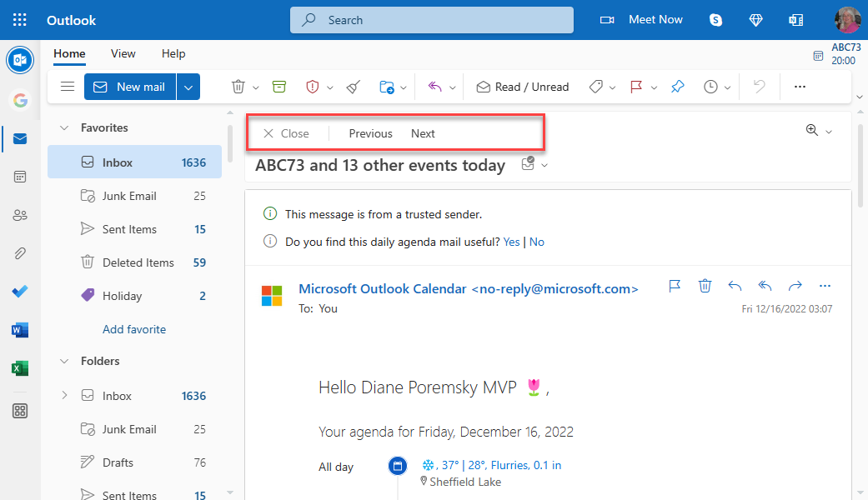Screen dimensions: 868x500
Task: Go to Previous message
Action: pyautogui.click(x=370, y=133)
